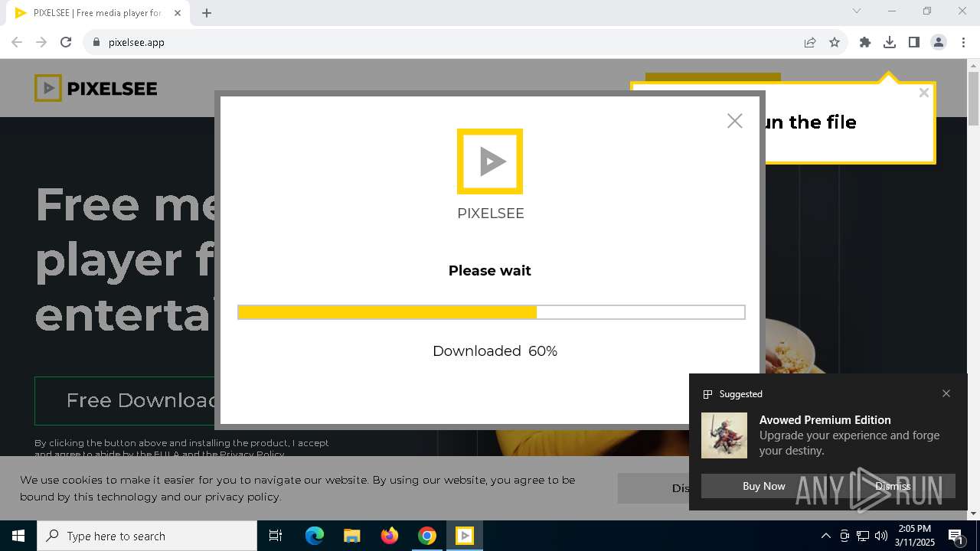The height and width of the screenshot is (551, 980).
Task: Click the PIXELSEE logo in the dialog
Action: [490, 161]
